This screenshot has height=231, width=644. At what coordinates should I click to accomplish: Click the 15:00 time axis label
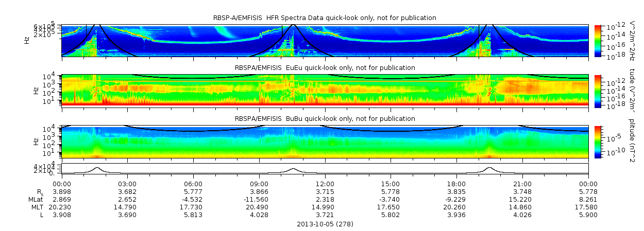click(x=391, y=184)
